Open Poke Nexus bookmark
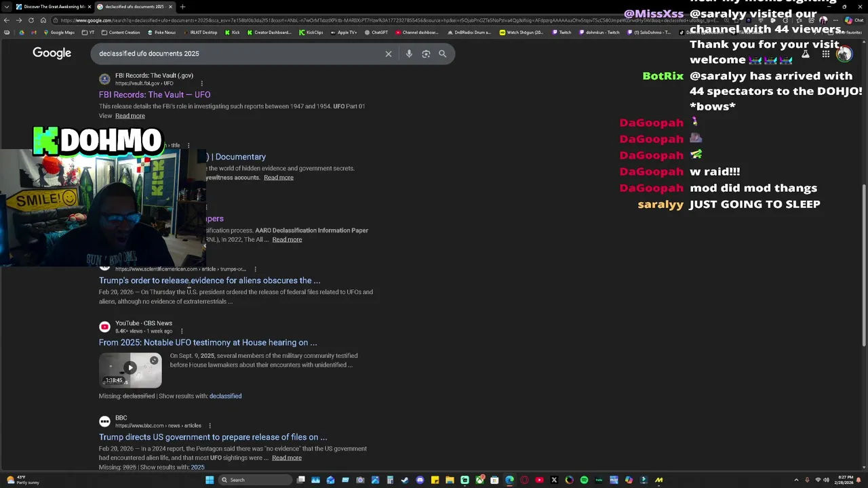868x488 pixels. pos(161,33)
